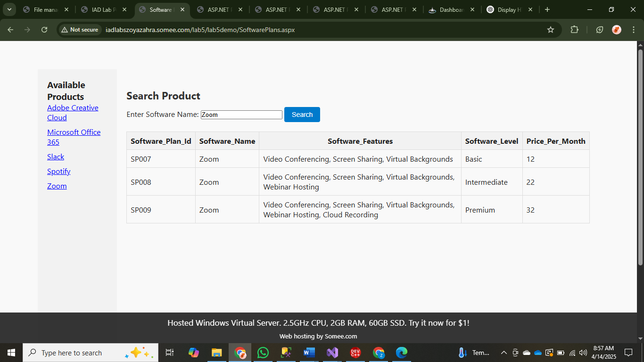This screenshot has width=644, height=362.
Task: Switch to the Display tab
Action: pyautogui.click(x=509, y=9)
